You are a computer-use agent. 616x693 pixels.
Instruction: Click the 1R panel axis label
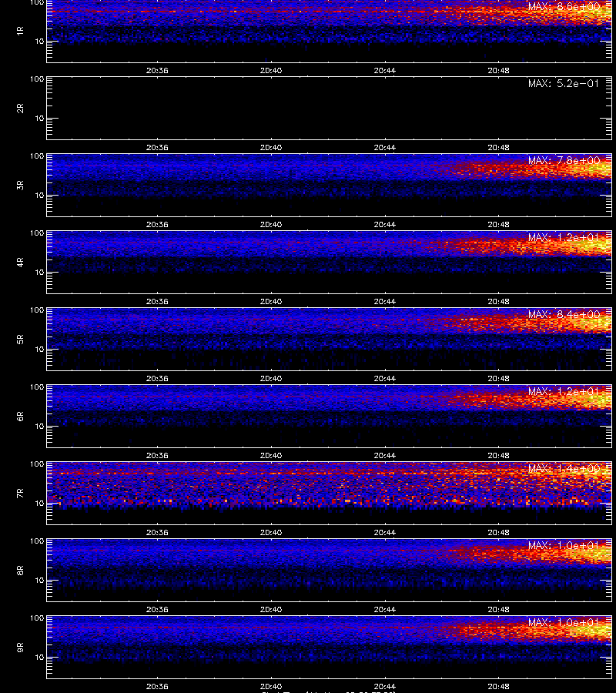point(20,31)
